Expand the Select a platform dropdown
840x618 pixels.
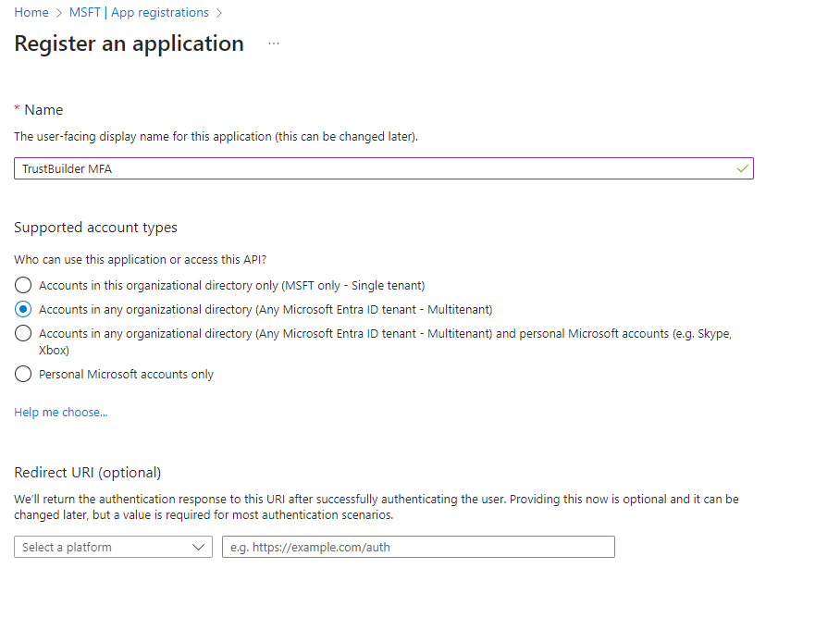(113, 547)
